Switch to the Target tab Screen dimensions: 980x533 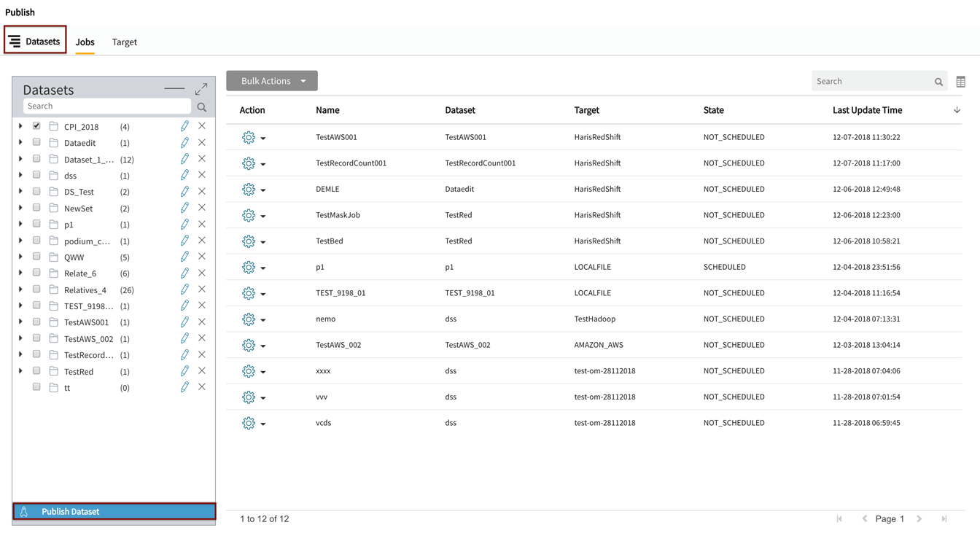pyautogui.click(x=125, y=42)
